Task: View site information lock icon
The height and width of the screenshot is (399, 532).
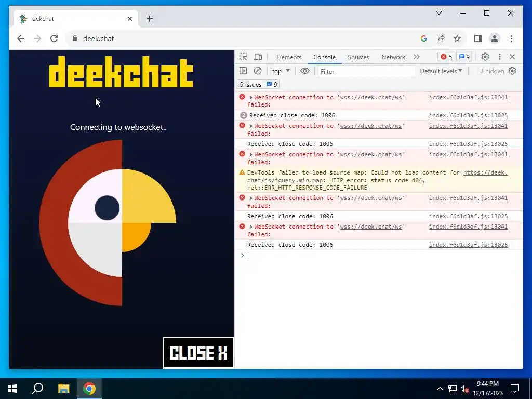Action: (x=75, y=38)
